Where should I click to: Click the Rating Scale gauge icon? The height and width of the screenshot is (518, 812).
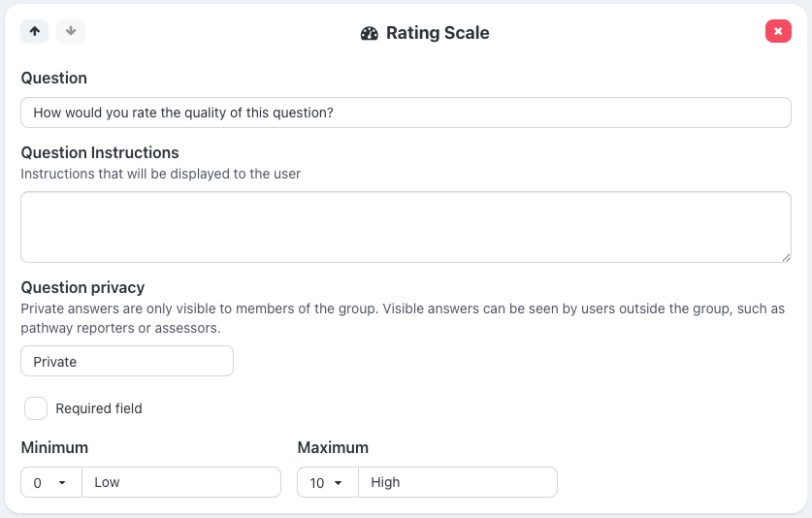[369, 33]
